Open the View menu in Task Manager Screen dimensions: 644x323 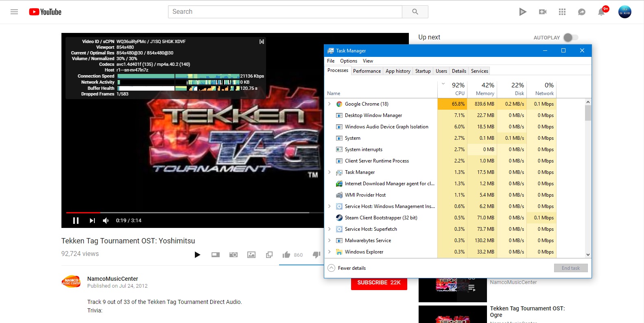pyautogui.click(x=368, y=61)
